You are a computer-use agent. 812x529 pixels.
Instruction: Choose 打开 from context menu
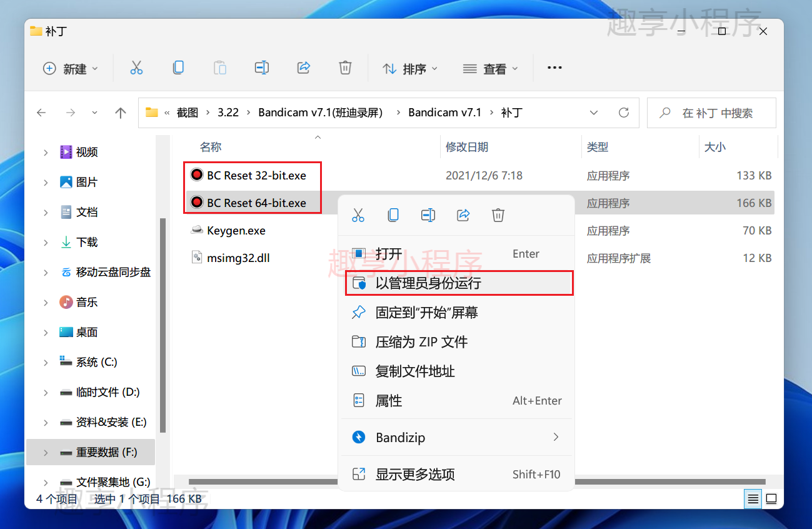456,253
